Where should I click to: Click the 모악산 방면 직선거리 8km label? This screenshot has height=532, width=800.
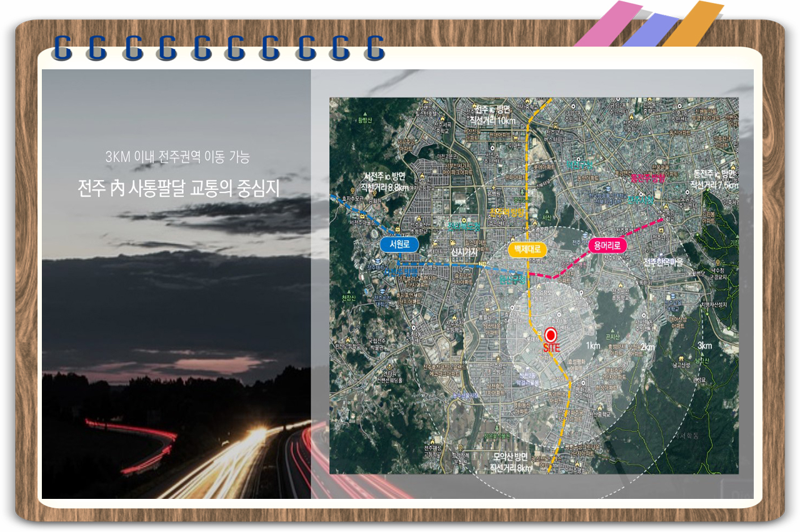tap(511, 463)
